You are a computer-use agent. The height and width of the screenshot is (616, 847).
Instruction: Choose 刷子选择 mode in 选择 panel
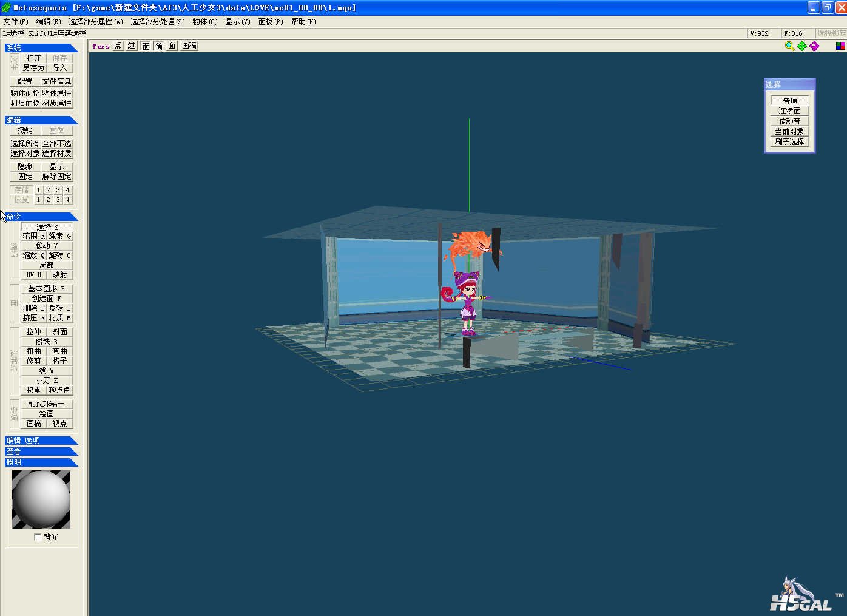tap(790, 142)
